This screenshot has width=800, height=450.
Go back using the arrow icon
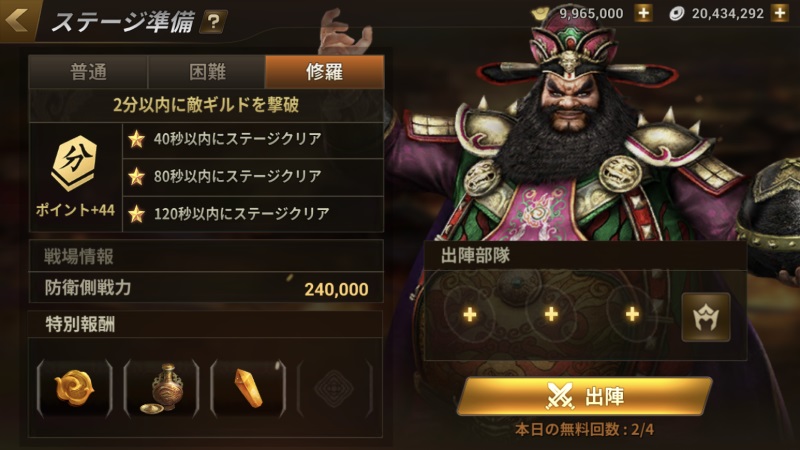pos(17,20)
